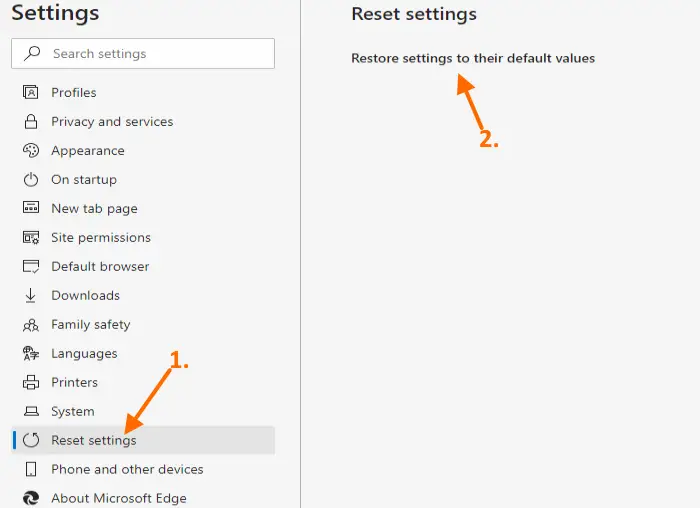Click the New tab page icon

[31, 209]
